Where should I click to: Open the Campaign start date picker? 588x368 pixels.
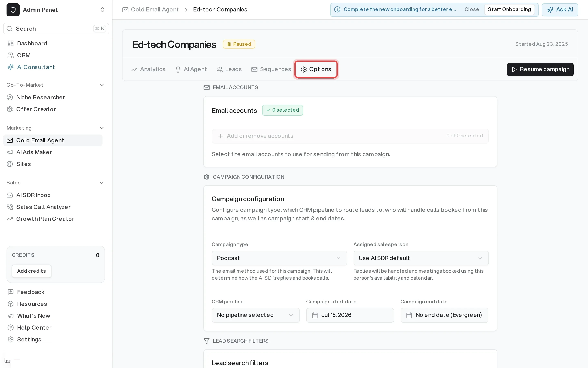point(350,315)
